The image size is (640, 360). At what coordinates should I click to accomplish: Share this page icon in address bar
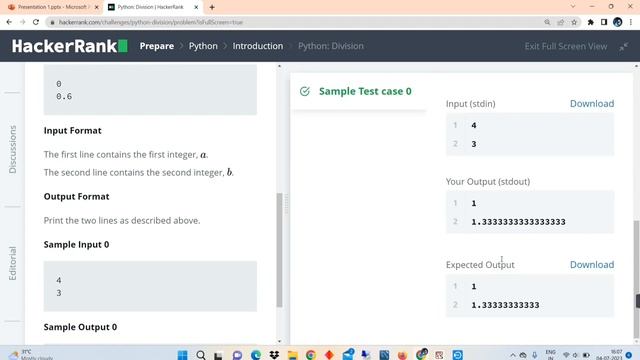(x=560, y=22)
